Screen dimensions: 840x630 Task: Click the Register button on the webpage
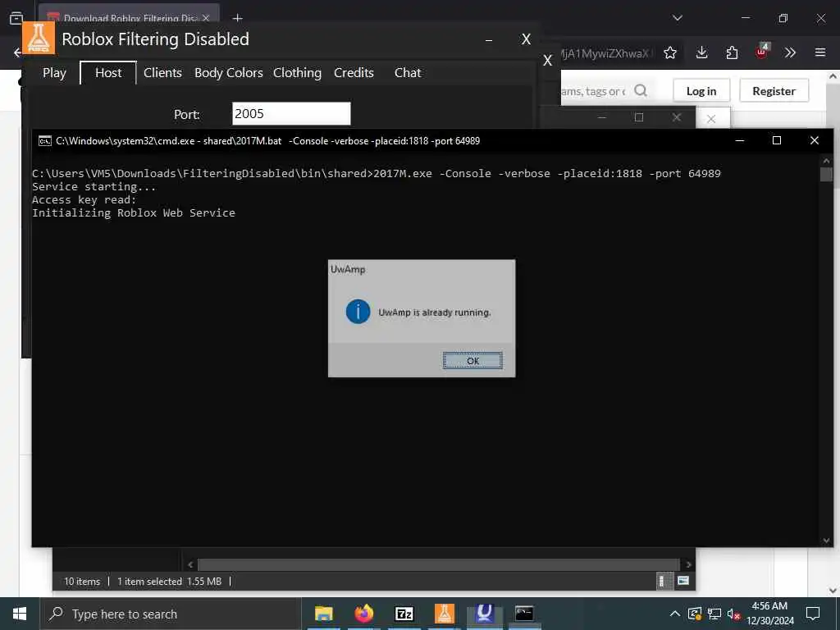[774, 91]
